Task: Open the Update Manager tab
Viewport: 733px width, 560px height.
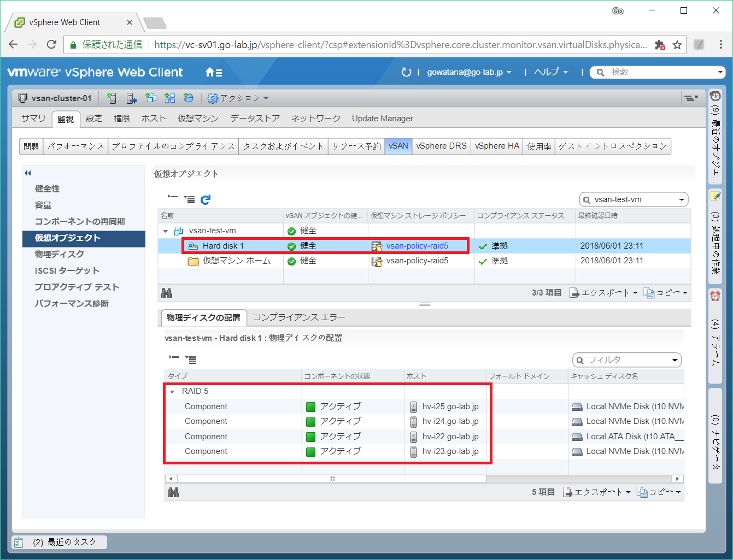Action: (x=383, y=119)
